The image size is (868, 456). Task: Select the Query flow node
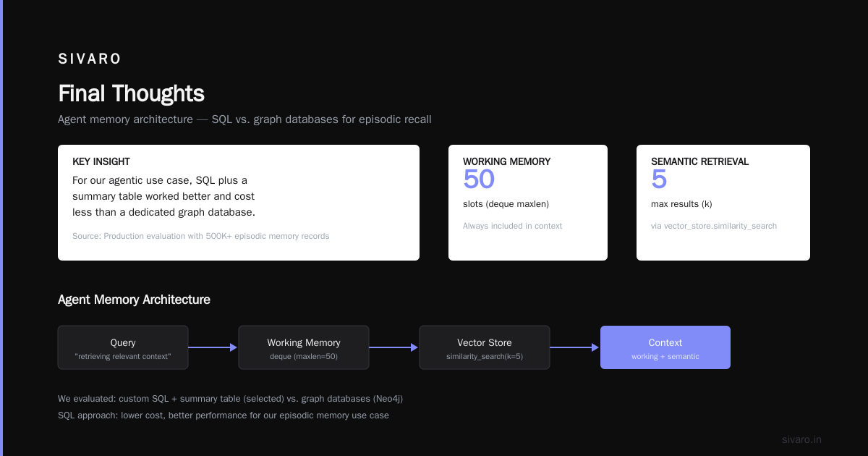(x=123, y=347)
